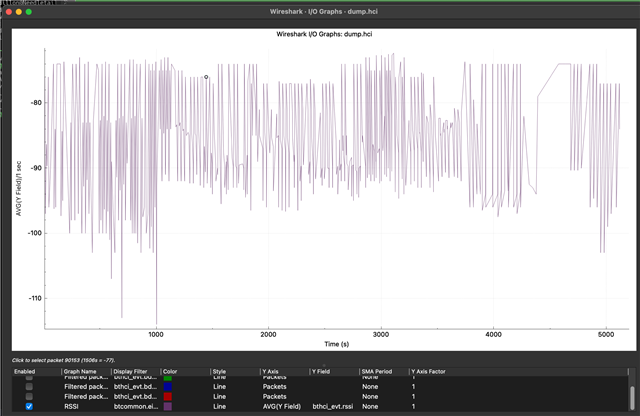Image resolution: width=640 pixels, height=416 pixels.
Task: Click the Display Filter column header
Action: tap(130, 372)
